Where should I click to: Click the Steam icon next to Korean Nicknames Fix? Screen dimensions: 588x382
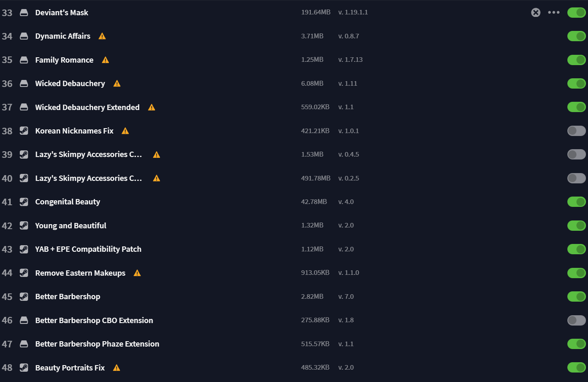click(24, 131)
